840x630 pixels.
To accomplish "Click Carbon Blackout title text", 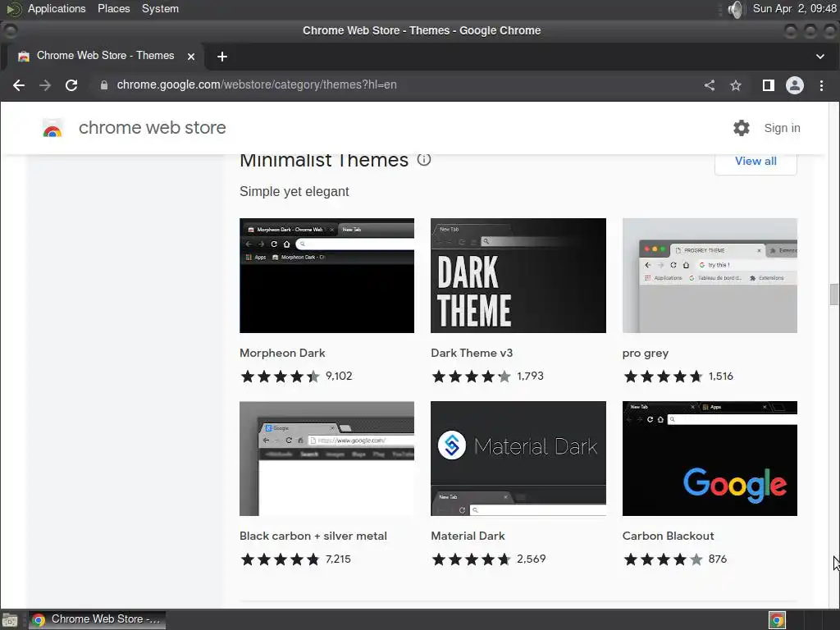I will 668,536.
